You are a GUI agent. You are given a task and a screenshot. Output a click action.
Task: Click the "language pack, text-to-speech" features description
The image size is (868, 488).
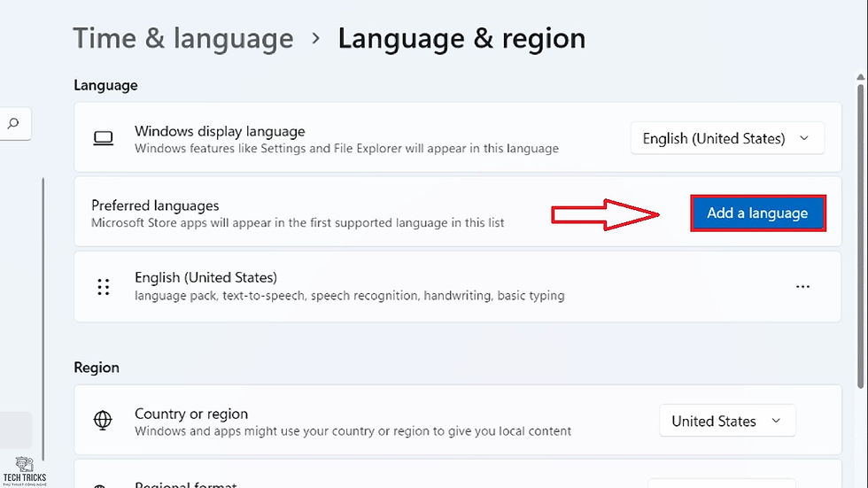pos(349,296)
